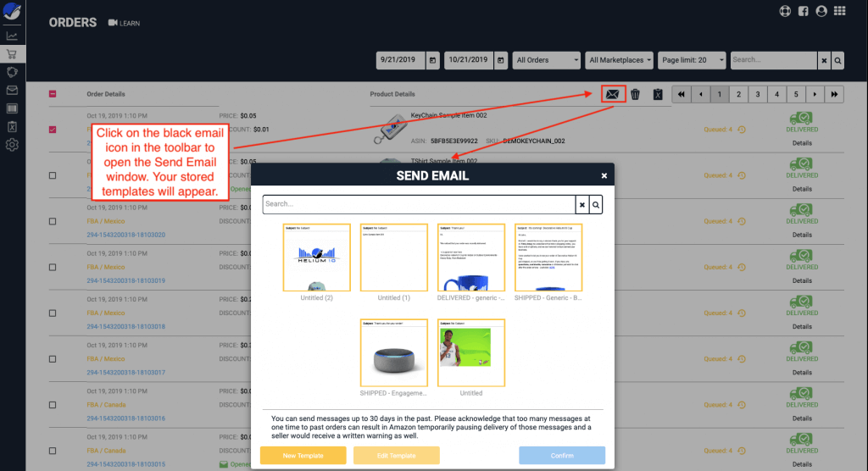Check the FBA / Mexico order checkbox
Image resolution: width=868 pixels, height=471 pixels.
click(x=53, y=221)
